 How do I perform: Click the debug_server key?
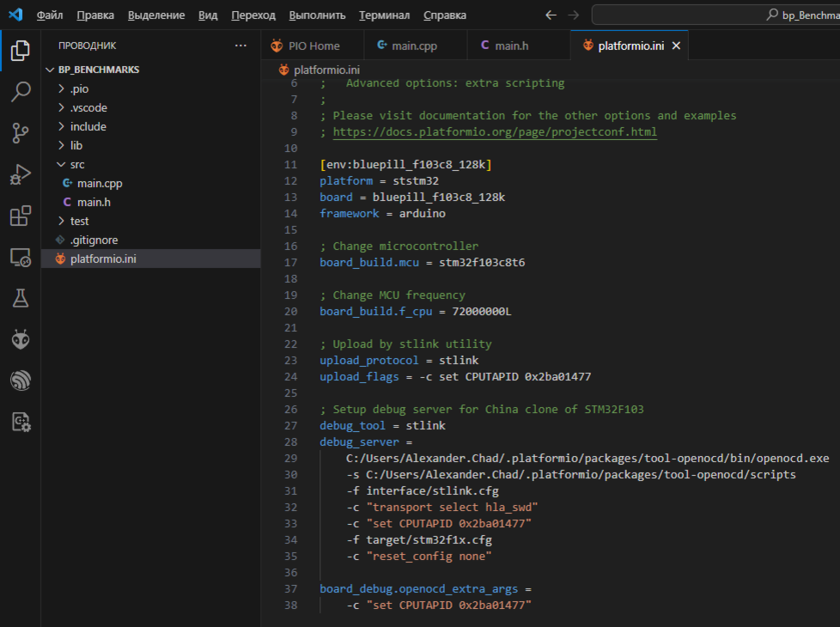[360, 442]
